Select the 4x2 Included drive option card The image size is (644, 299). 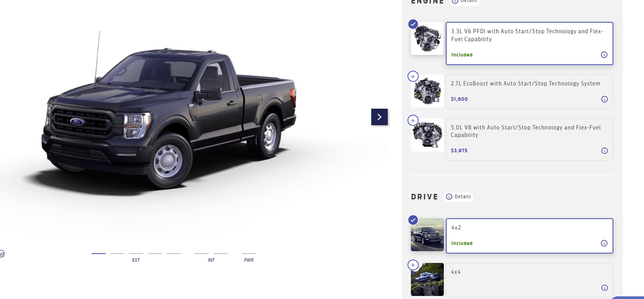pyautogui.click(x=529, y=236)
